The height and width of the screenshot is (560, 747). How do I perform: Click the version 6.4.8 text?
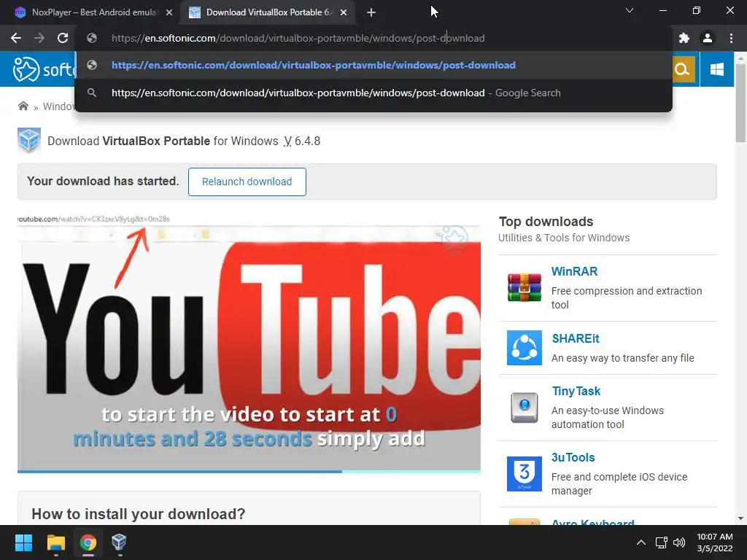pos(307,141)
